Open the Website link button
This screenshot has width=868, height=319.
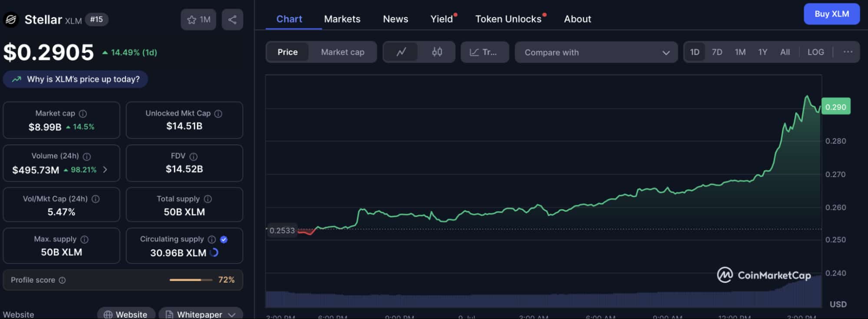point(126,314)
